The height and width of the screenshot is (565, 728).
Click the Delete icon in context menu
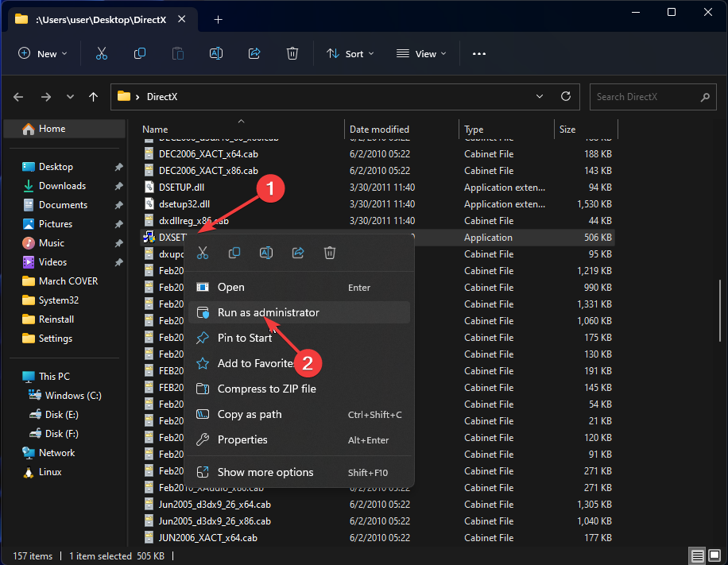pyautogui.click(x=330, y=253)
